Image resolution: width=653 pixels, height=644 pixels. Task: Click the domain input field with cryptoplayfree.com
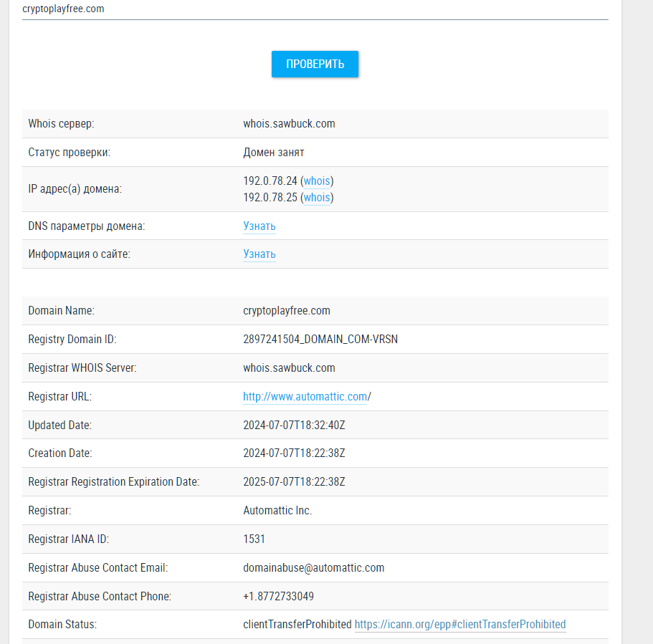tap(315, 9)
